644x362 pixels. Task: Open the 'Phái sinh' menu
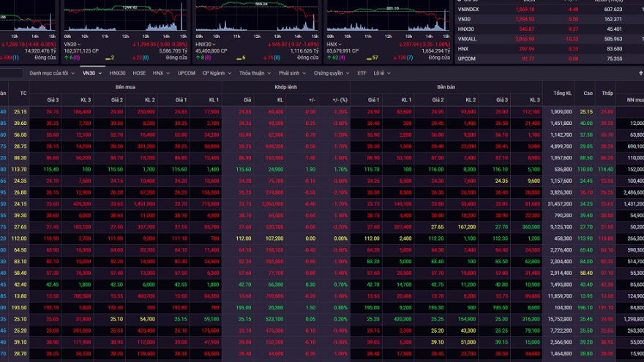292,73
